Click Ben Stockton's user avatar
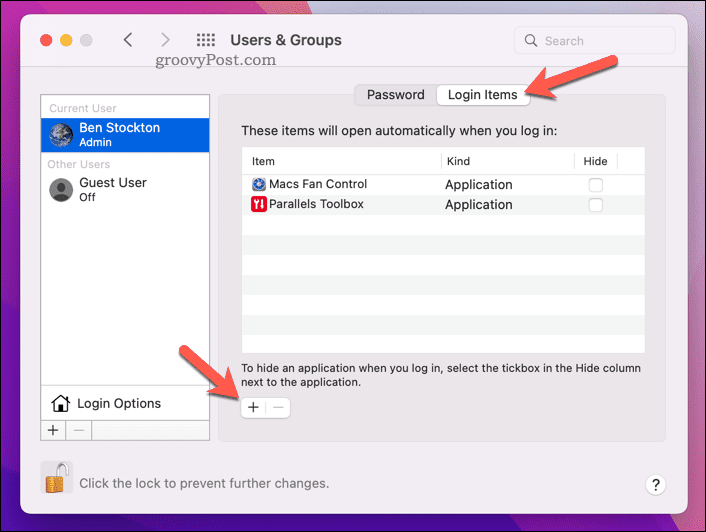The height and width of the screenshot is (532, 706). tap(61, 135)
